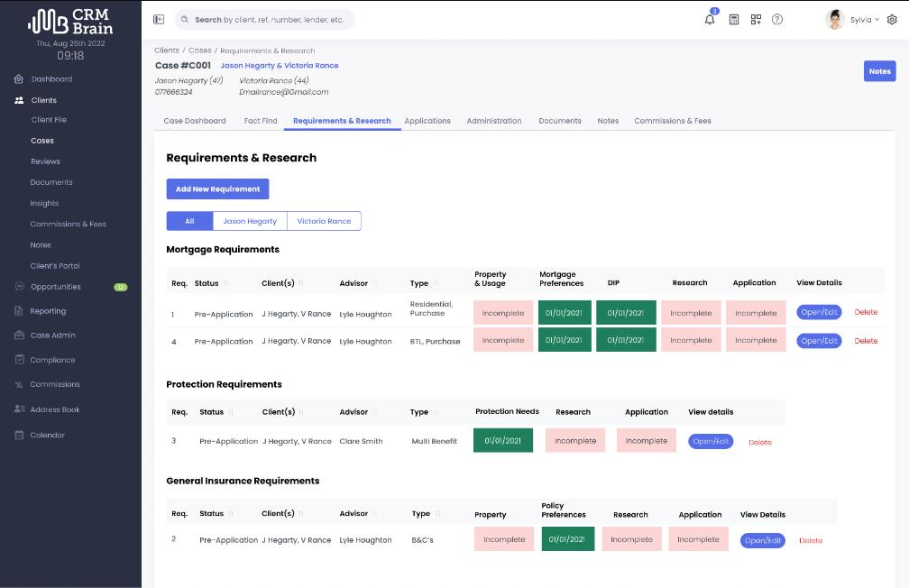909x588 pixels.
Task: Sort Protection Requirements by Status
Action: tap(231, 412)
